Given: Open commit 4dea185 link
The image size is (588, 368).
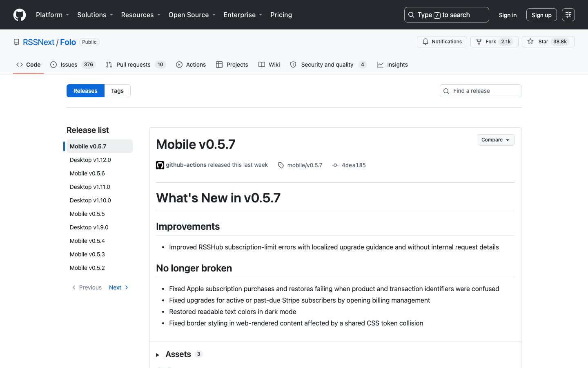Looking at the screenshot, I should (354, 165).
